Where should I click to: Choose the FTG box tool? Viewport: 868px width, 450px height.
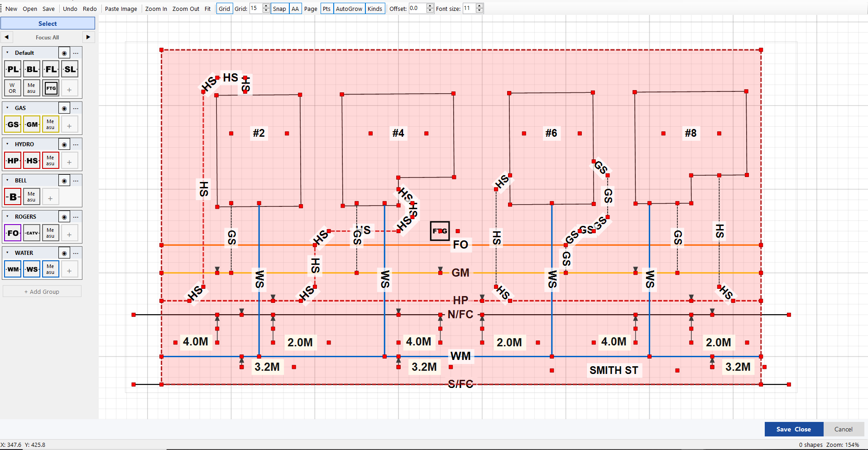[51, 88]
